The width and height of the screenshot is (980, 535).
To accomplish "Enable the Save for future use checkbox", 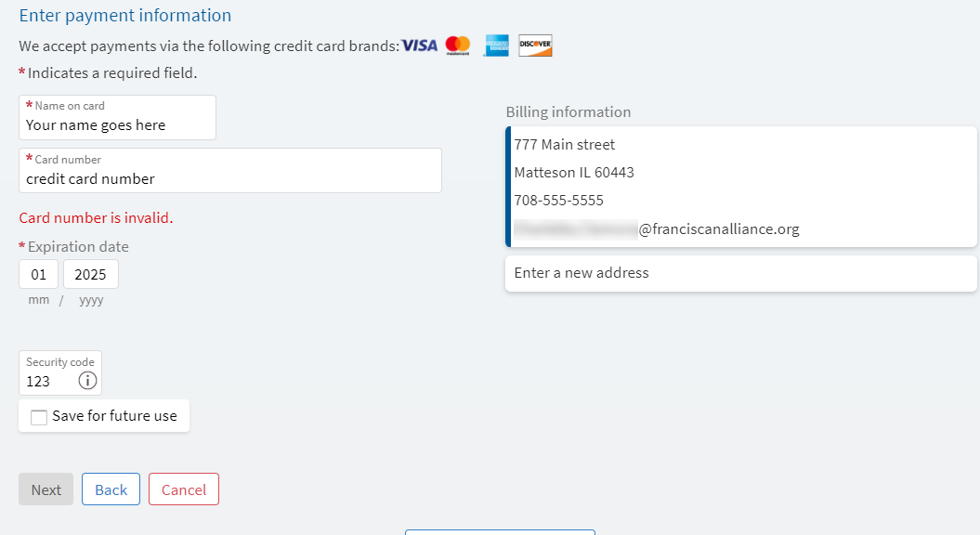I will point(39,417).
